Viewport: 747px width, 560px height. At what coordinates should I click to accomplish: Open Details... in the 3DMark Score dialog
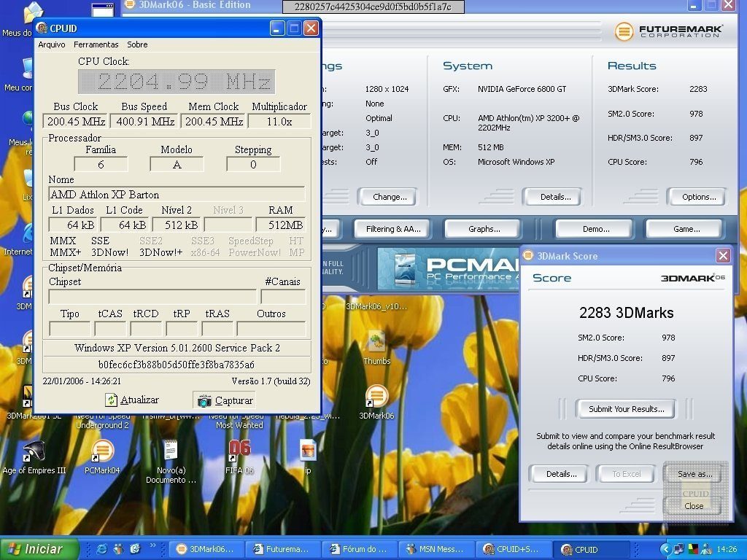point(561,474)
